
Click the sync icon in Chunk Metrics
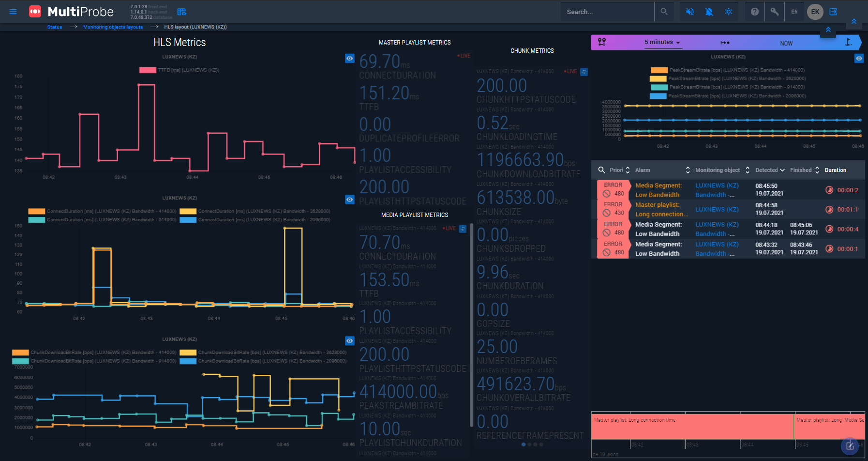coord(584,72)
